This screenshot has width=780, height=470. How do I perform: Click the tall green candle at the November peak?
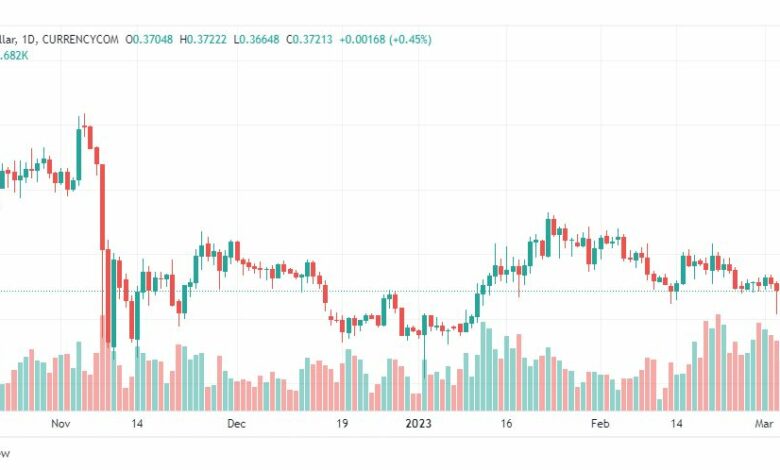tap(79, 154)
